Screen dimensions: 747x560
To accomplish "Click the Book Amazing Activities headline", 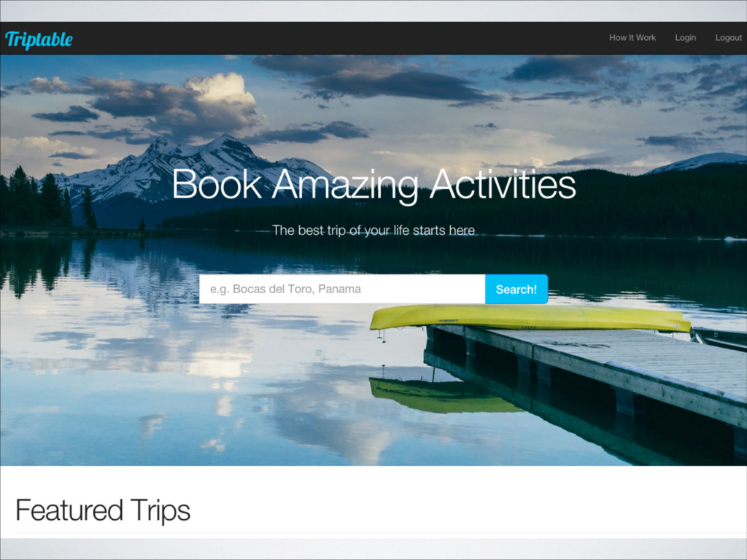I will click(374, 185).
